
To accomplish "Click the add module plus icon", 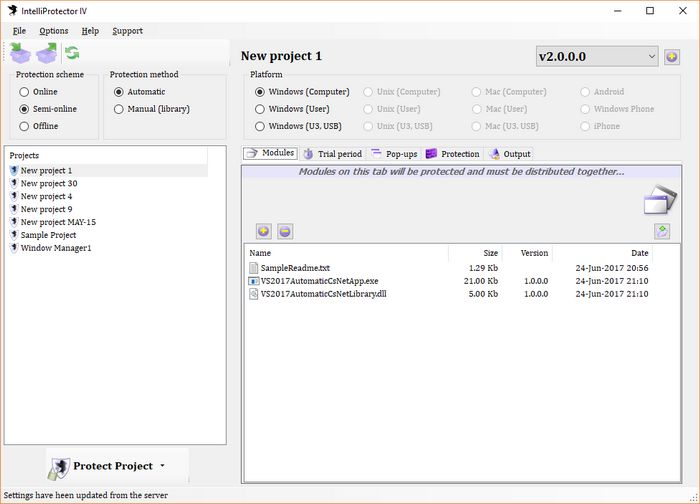I will 264,231.
